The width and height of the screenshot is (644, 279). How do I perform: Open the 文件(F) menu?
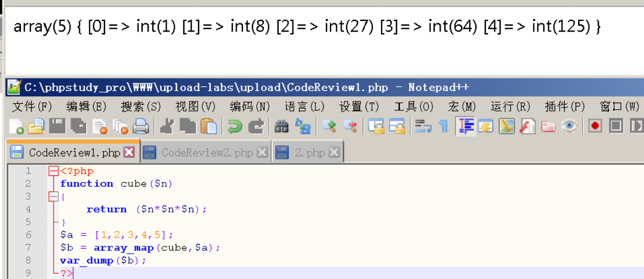pyautogui.click(x=33, y=107)
